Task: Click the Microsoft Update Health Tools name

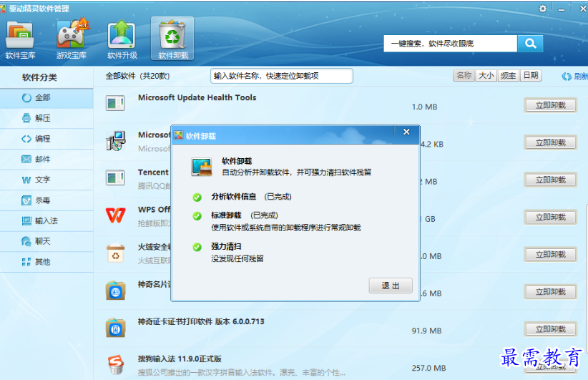Action: [x=197, y=97]
